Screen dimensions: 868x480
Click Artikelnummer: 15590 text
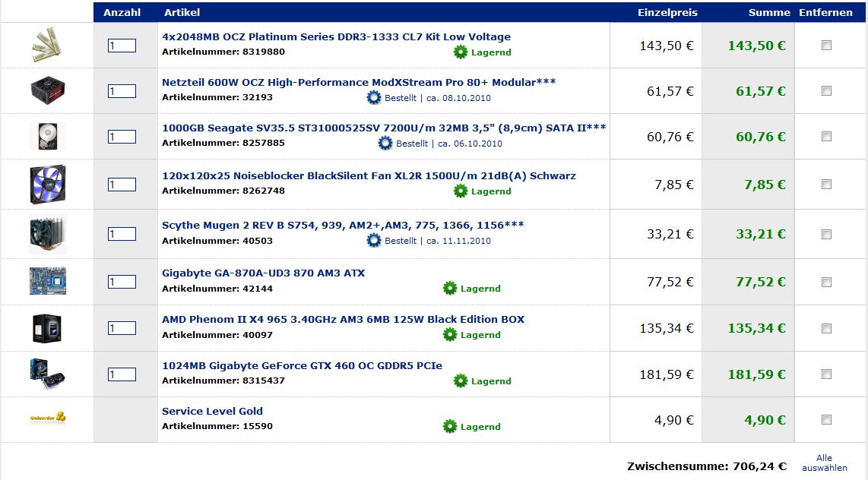click(x=217, y=426)
